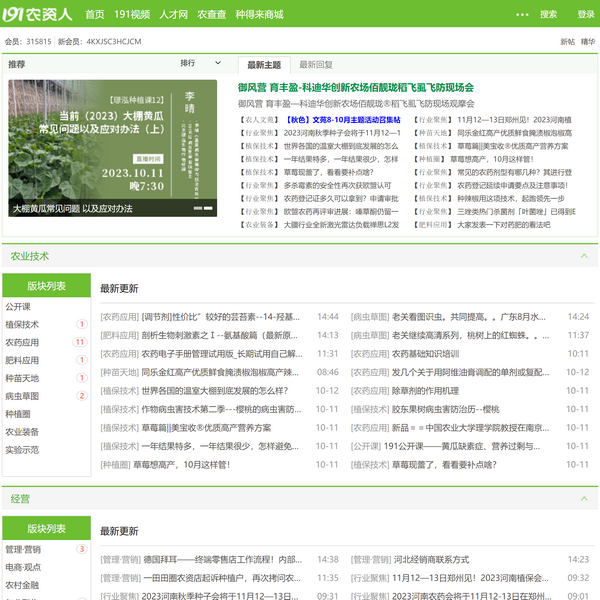Image resolution: width=600 pixels, height=600 pixels.
Task: Click the 191农资人 site logo
Action: point(38,14)
